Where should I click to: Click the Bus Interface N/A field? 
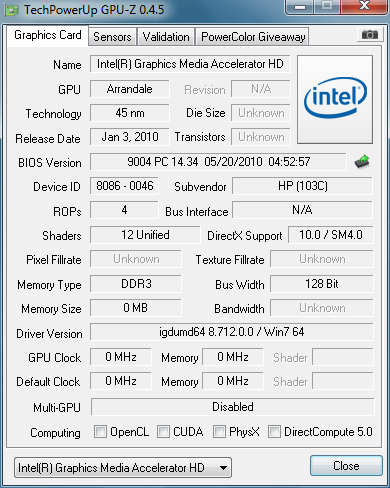[x=302, y=210]
